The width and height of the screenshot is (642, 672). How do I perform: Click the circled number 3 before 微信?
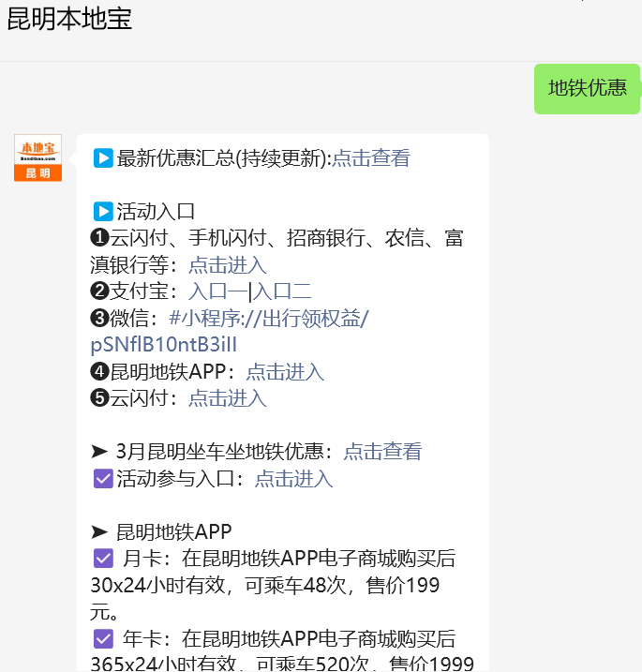pos(99,319)
